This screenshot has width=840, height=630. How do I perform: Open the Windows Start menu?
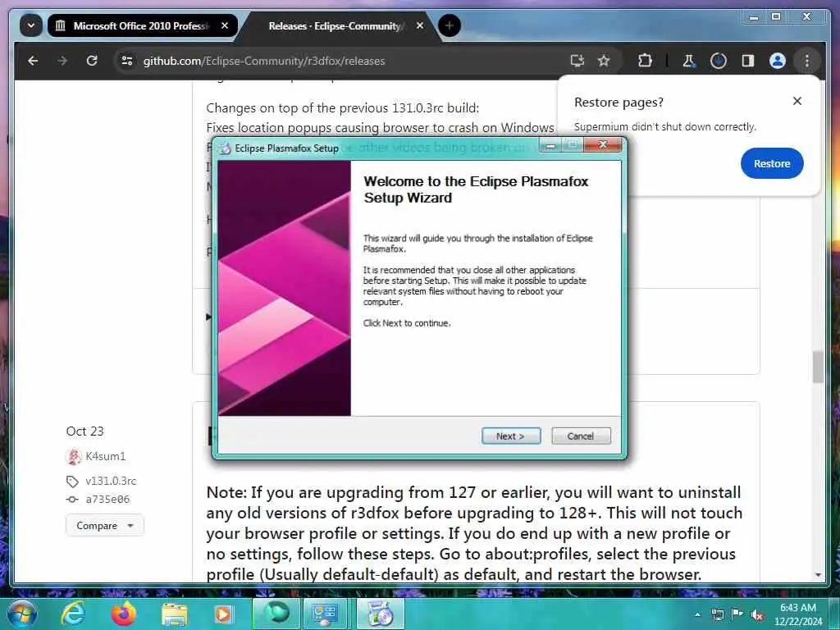coord(22,614)
